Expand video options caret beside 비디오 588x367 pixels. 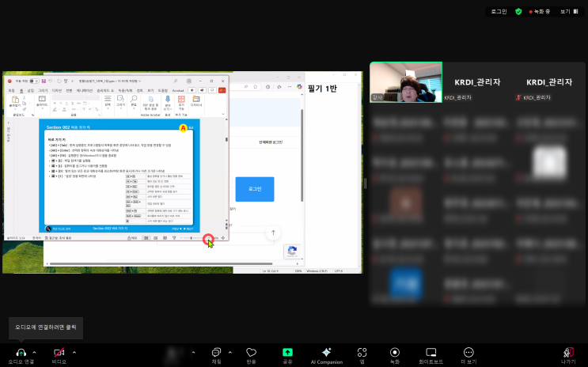pyautogui.click(x=74, y=353)
